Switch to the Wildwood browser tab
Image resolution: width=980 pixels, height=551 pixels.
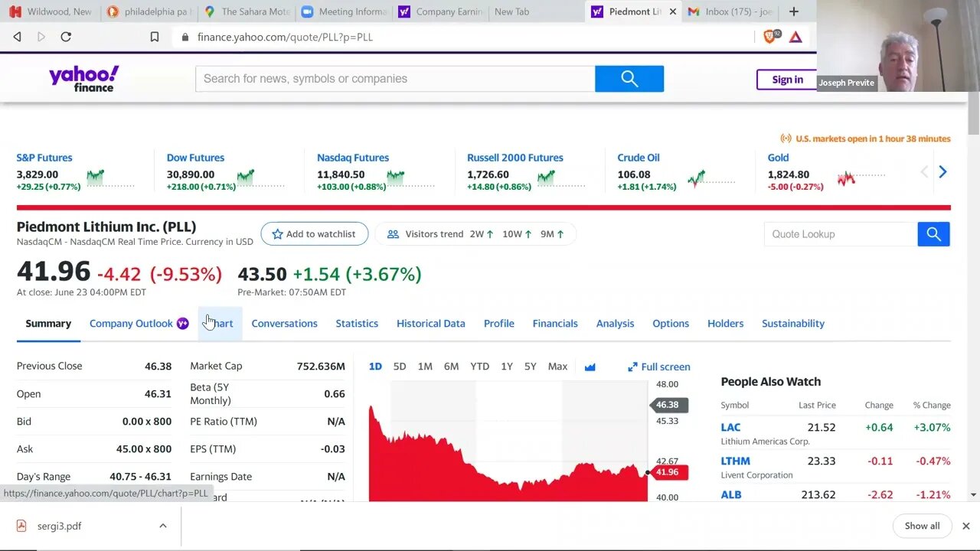click(x=51, y=11)
